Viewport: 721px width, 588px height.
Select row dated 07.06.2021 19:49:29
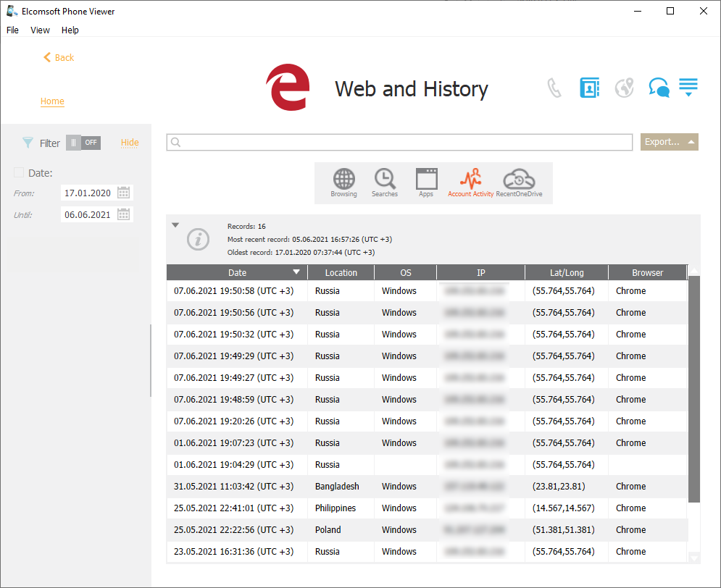pyautogui.click(x=427, y=356)
